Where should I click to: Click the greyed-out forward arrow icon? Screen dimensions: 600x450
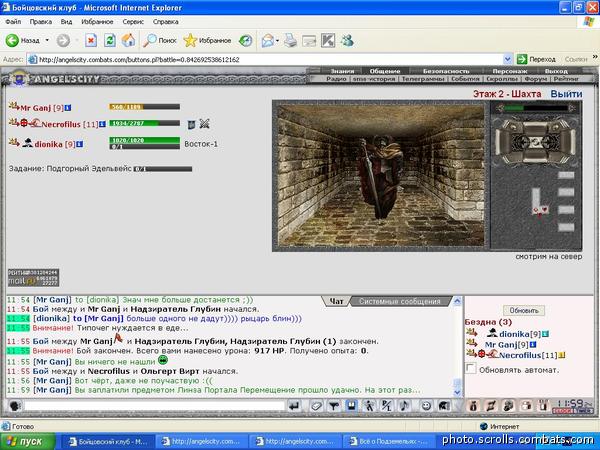point(63,41)
